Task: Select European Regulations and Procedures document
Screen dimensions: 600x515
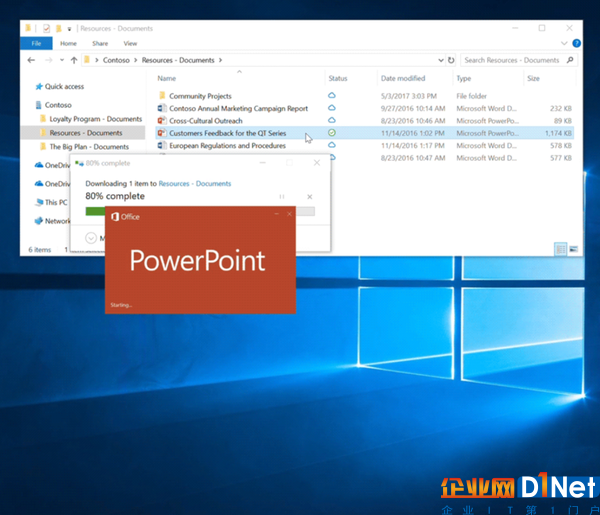Action: point(227,146)
